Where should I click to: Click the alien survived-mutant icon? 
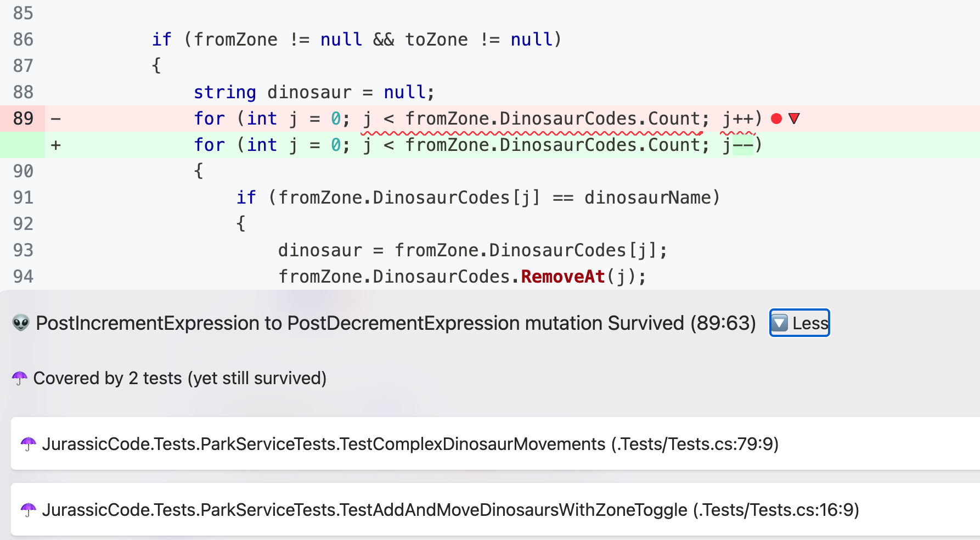pyautogui.click(x=21, y=323)
